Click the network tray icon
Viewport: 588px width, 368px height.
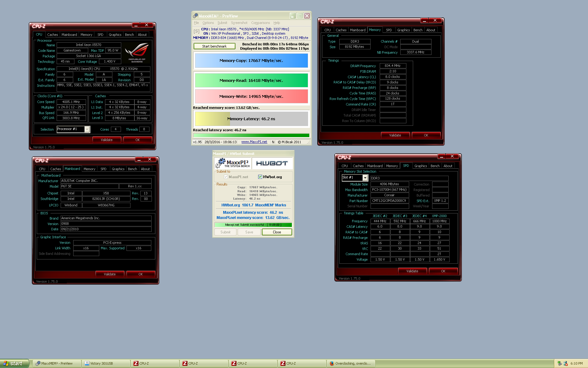(565, 363)
